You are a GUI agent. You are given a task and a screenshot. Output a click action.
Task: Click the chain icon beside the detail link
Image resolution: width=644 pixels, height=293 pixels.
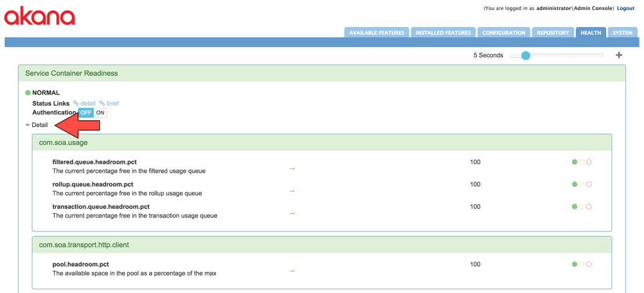pyautogui.click(x=76, y=103)
